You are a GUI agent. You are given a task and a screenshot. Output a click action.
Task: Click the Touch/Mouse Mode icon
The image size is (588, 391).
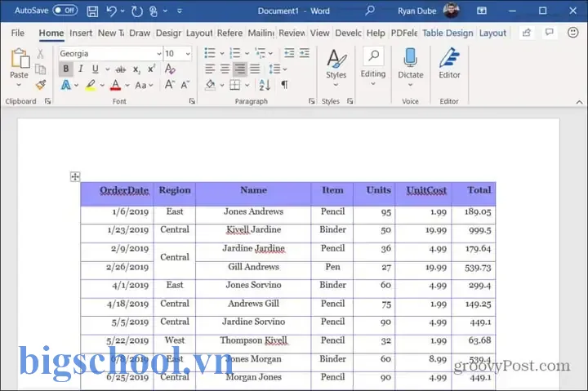(154, 11)
